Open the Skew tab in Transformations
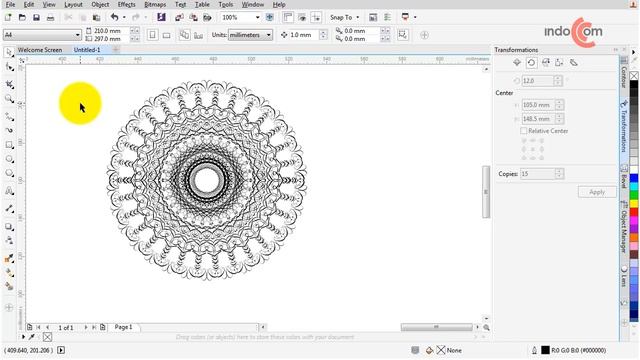This screenshot has width=640, height=360. (x=573, y=62)
